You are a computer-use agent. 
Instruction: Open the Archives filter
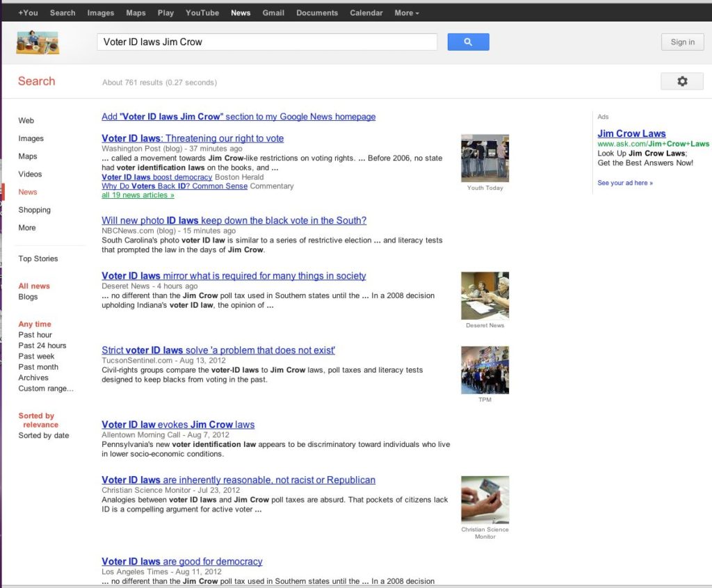click(33, 378)
